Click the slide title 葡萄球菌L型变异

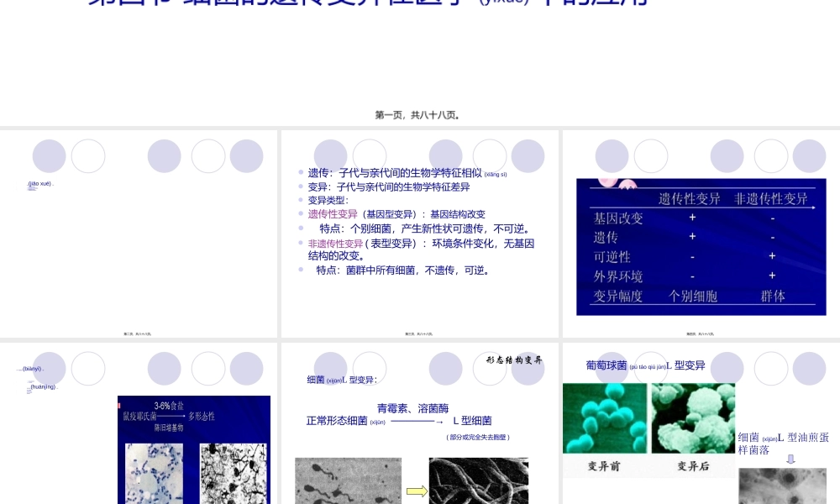(x=645, y=365)
